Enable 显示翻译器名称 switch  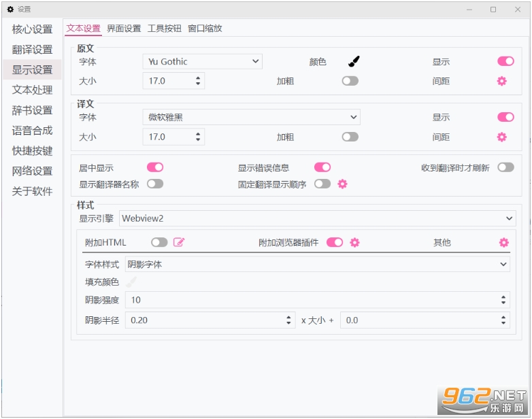pyautogui.click(x=155, y=184)
